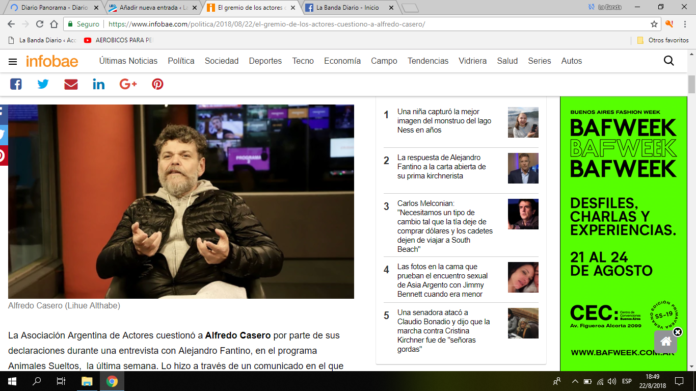Open the infobae hamburger menu

[x=12, y=61]
